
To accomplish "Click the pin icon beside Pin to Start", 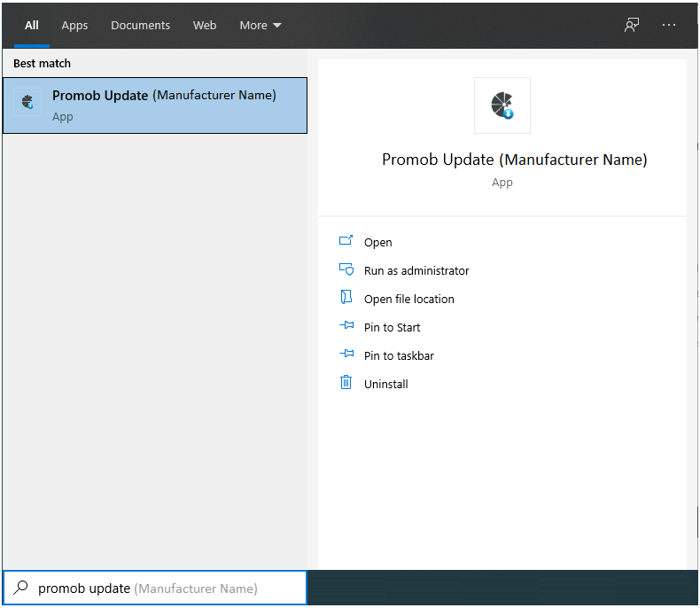I will 346,325.
